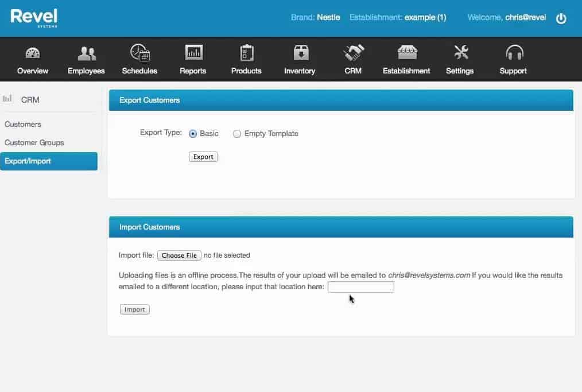This screenshot has height=392, width=582.
Task: Click the Import Customers panel header
Action: point(341,227)
